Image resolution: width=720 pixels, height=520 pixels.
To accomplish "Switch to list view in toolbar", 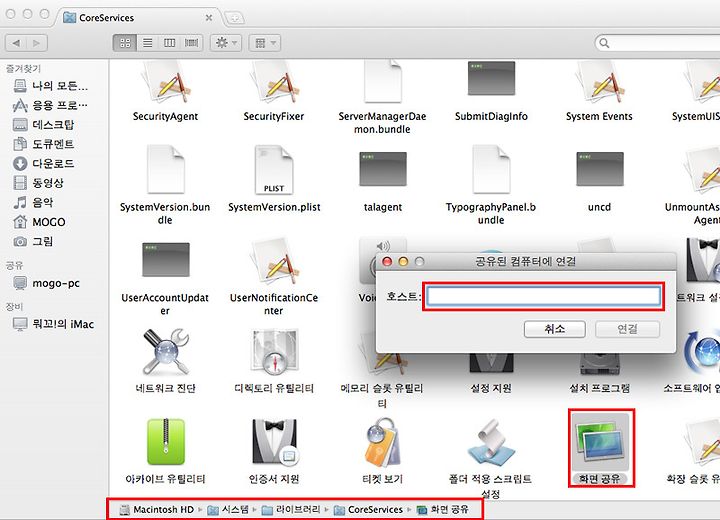I will [147, 43].
